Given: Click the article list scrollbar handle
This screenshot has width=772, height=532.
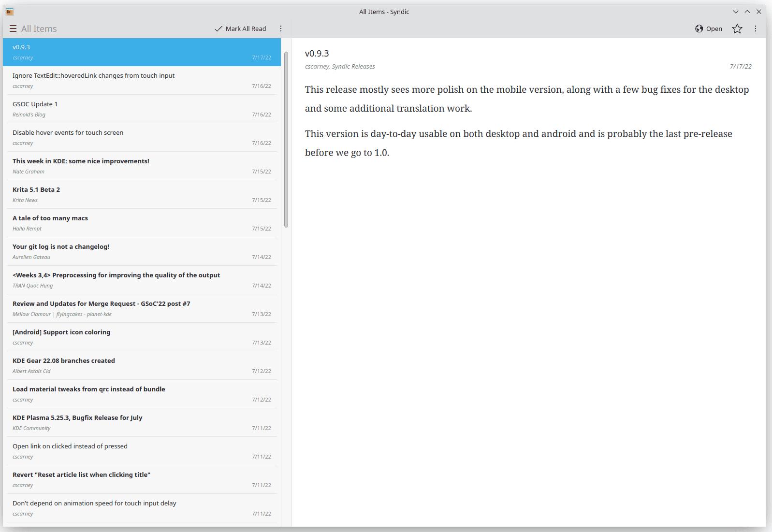Looking at the screenshot, I should click(x=286, y=139).
